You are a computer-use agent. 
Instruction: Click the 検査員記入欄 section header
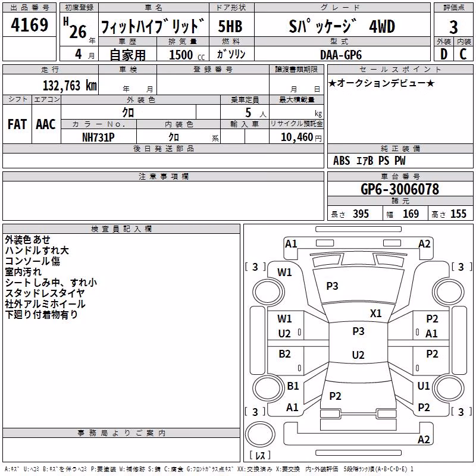point(121,229)
